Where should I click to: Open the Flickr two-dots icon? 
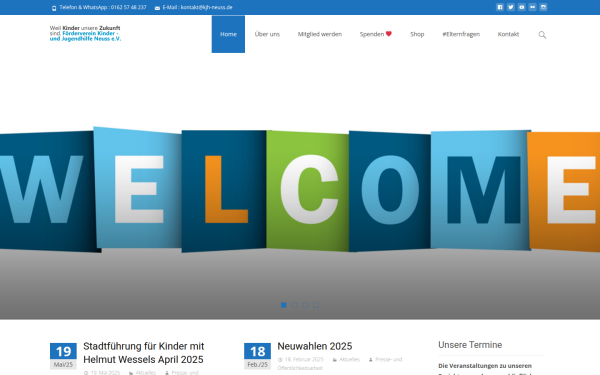(532, 7)
